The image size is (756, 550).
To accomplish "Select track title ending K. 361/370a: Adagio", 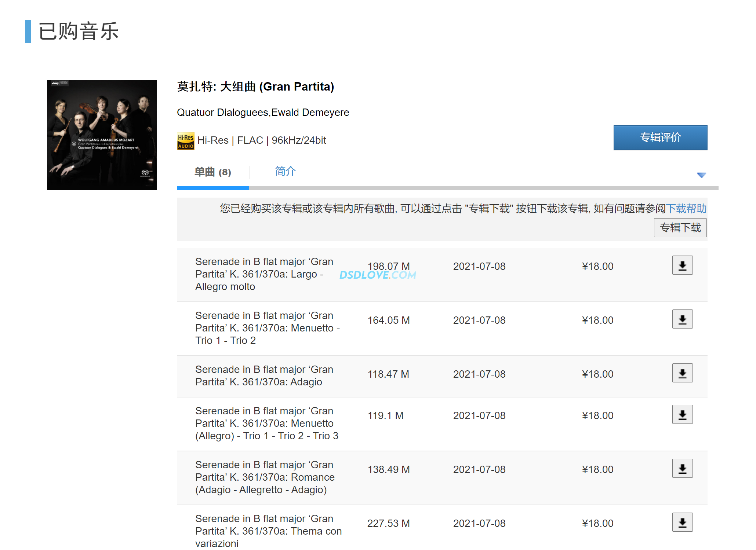I will (265, 376).
